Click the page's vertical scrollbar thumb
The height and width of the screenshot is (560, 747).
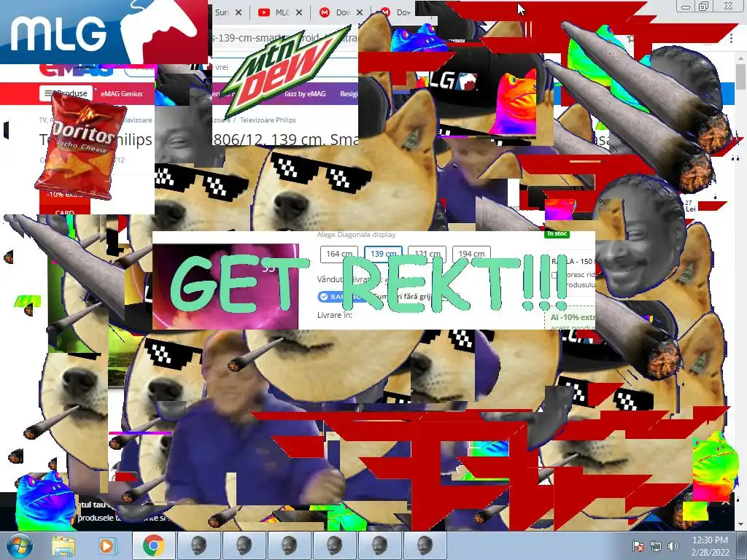[x=741, y=76]
